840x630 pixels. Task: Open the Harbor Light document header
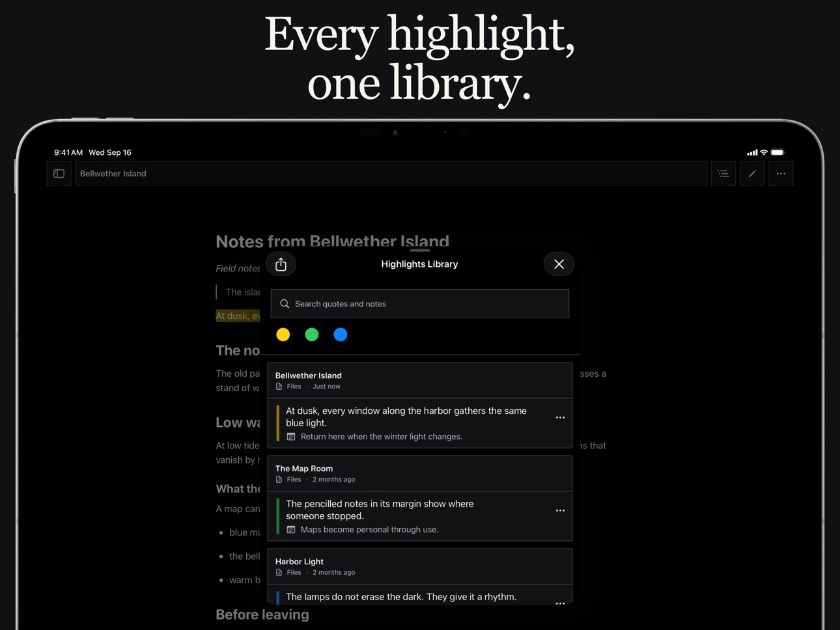click(x=420, y=567)
